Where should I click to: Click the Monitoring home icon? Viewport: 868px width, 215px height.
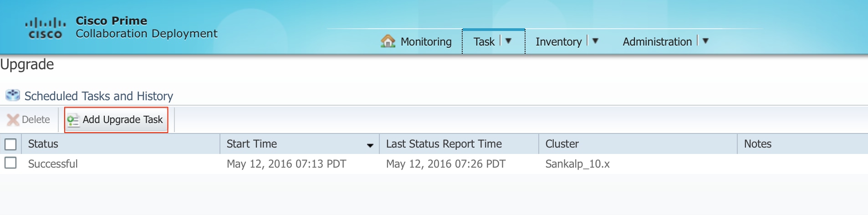[388, 41]
